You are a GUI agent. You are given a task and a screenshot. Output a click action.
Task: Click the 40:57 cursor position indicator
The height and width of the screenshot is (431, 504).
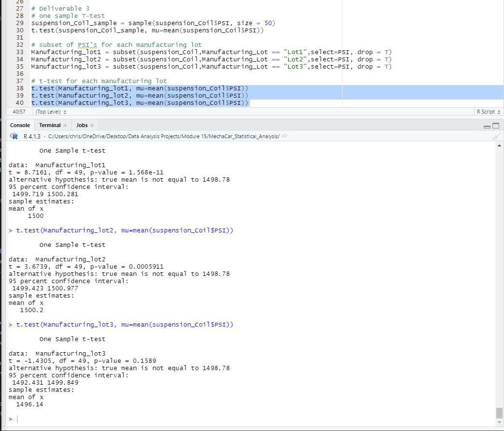pyautogui.click(x=19, y=112)
